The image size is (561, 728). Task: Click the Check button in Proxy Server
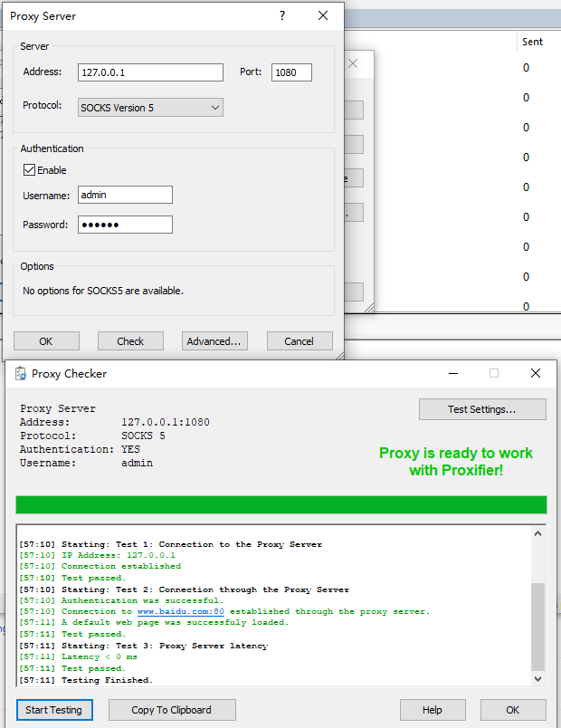[x=130, y=341]
